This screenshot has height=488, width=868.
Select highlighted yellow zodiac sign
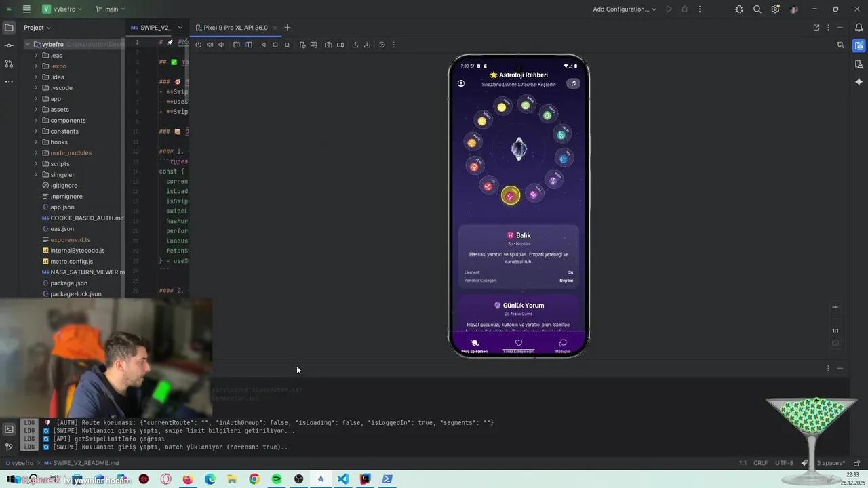coord(511,196)
